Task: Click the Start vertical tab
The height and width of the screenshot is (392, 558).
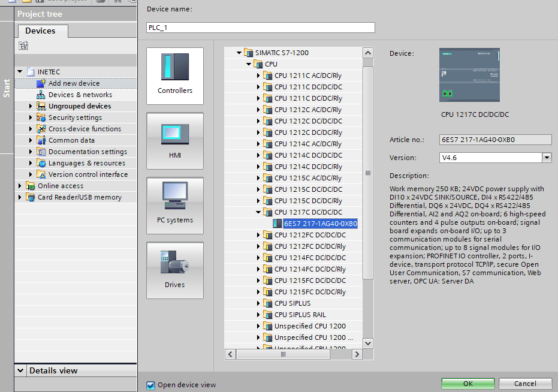Action: pos(7,88)
